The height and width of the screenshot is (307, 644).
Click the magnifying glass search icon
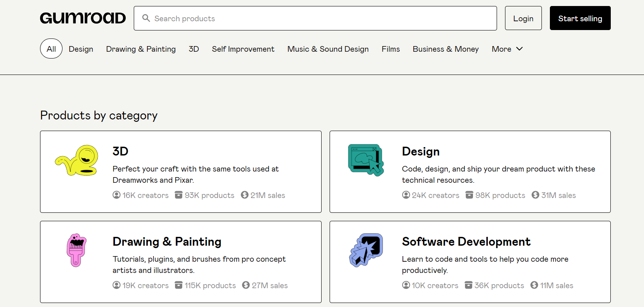[x=146, y=18]
